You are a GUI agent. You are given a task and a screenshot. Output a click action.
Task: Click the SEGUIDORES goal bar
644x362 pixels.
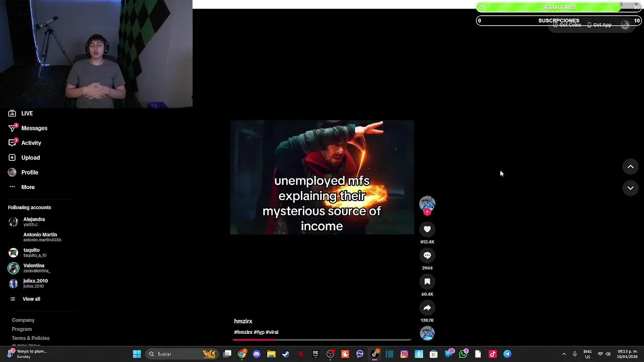click(x=558, y=7)
